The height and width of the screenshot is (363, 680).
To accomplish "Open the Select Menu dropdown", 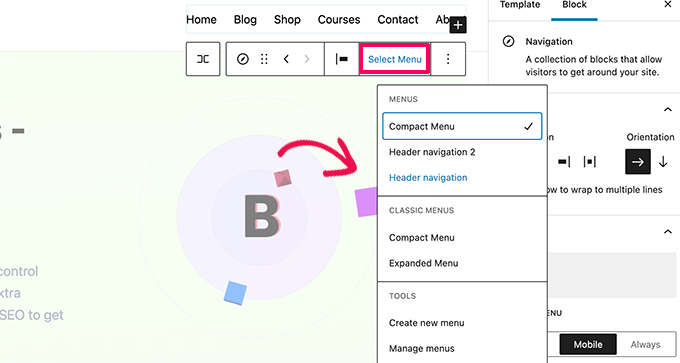I will (395, 59).
